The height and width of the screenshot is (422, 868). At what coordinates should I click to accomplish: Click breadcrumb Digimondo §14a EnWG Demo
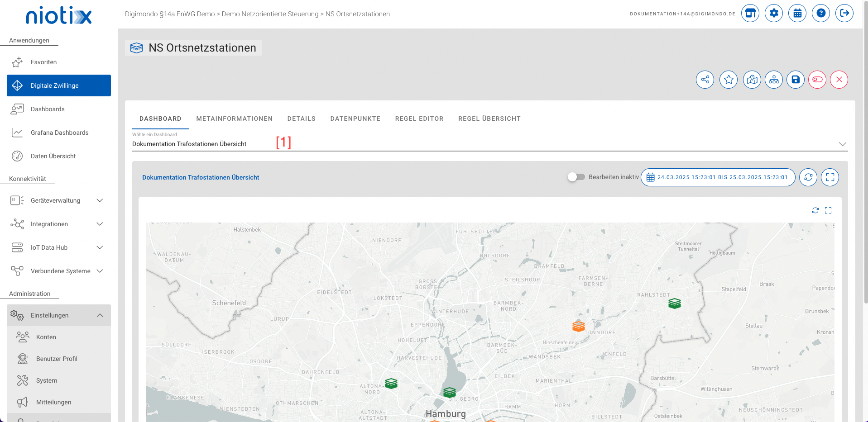[x=170, y=14]
